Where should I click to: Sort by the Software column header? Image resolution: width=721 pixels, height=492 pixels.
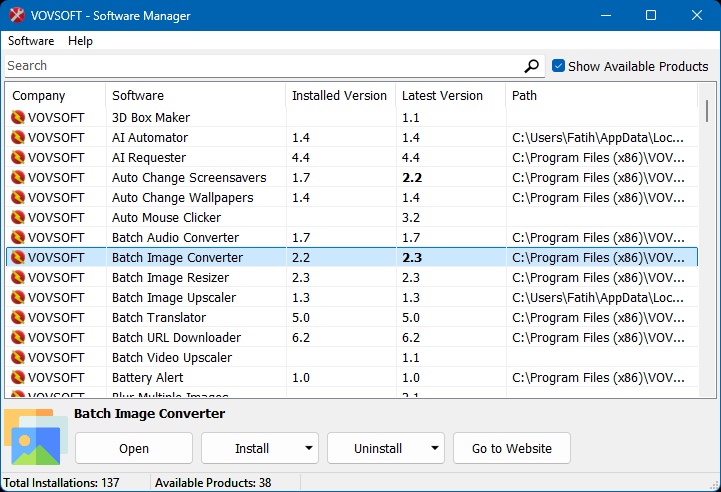[196, 96]
